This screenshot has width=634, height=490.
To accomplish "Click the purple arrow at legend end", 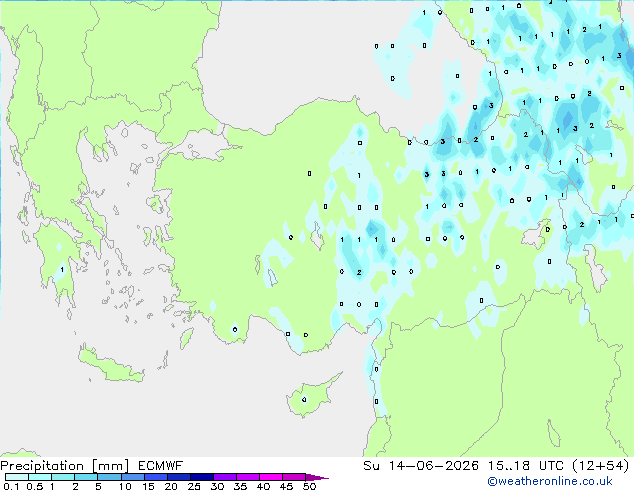I will (317, 477).
